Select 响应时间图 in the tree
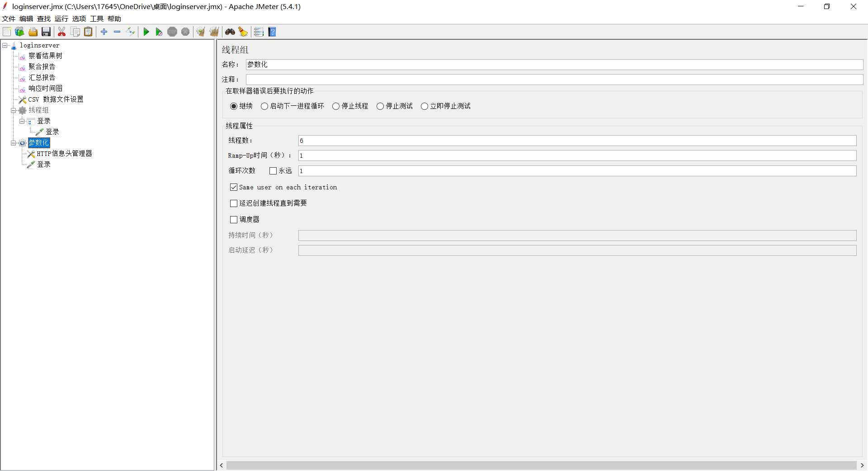This screenshot has height=471, width=868. 45,88
